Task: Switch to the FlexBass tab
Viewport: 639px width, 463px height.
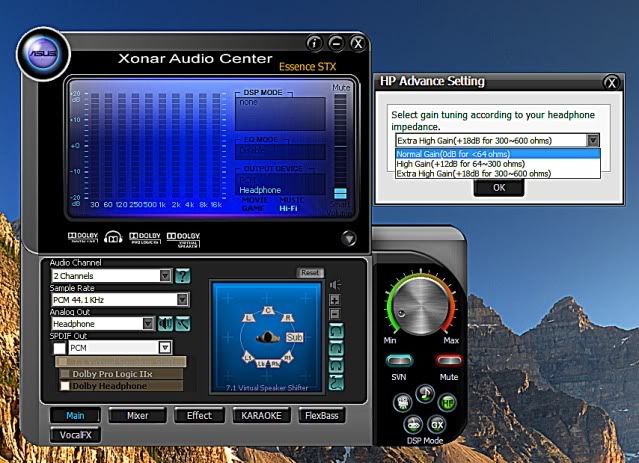Action: tap(322, 416)
